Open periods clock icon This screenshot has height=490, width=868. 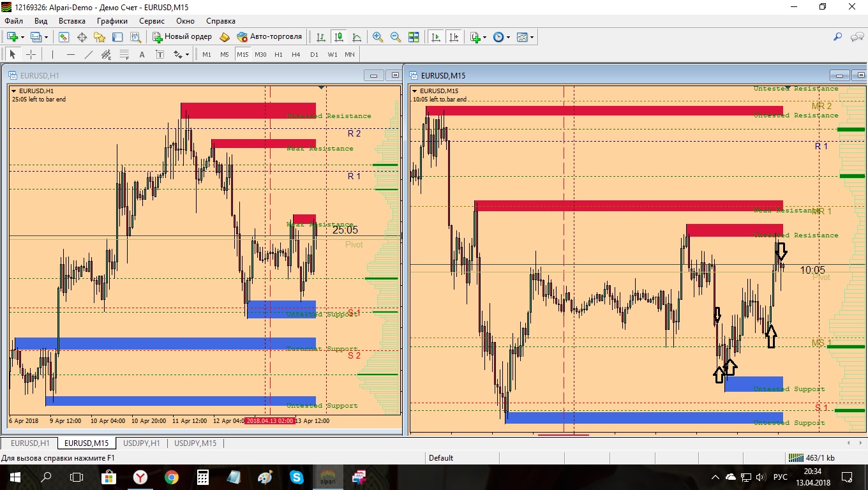498,37
